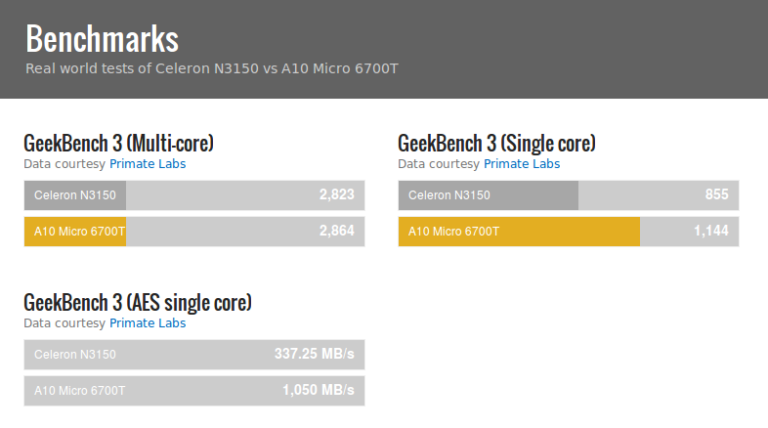Click the GeekBench 3 (Single core) heading
The width and height of the screenshot is (768, 428).
497,143
